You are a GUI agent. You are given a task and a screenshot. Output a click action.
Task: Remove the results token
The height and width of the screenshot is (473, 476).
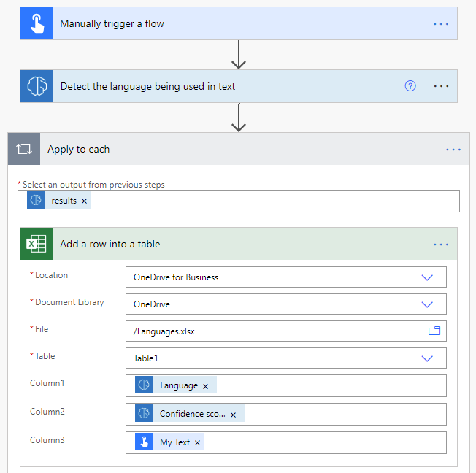pyautogui.click(x=85, y=201)
